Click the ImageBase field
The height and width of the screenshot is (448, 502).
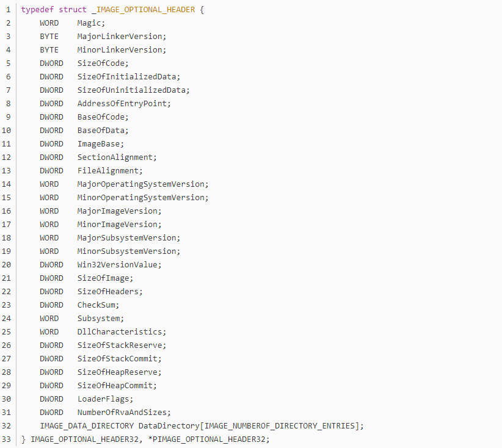click(98, 144)
